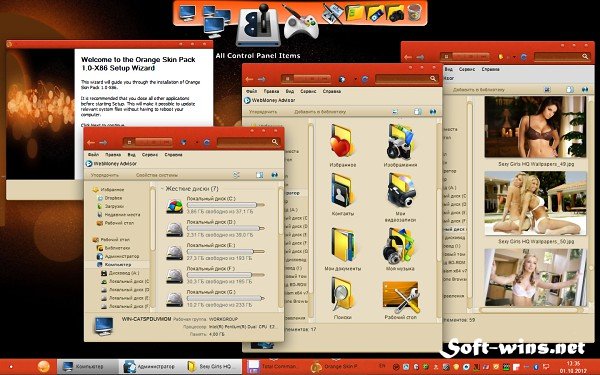This screenshot has height=375, width=600.
Task: Open the Избранное heart folder icon
Action: [342, 141]
